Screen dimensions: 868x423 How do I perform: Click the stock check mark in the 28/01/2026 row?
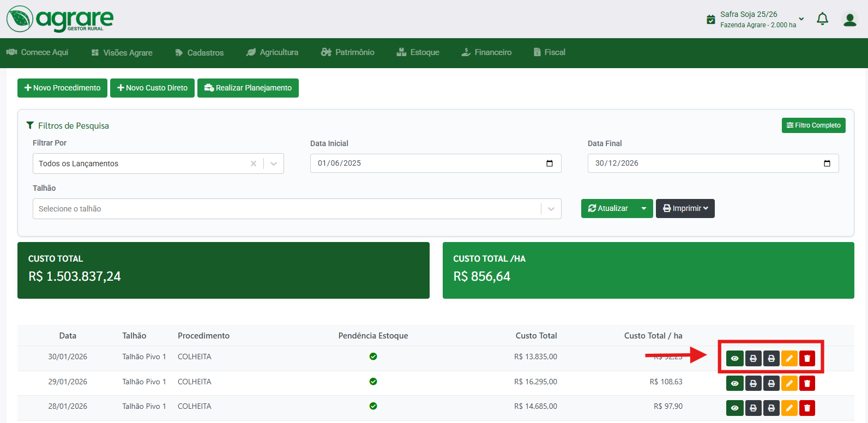[373, 406]
